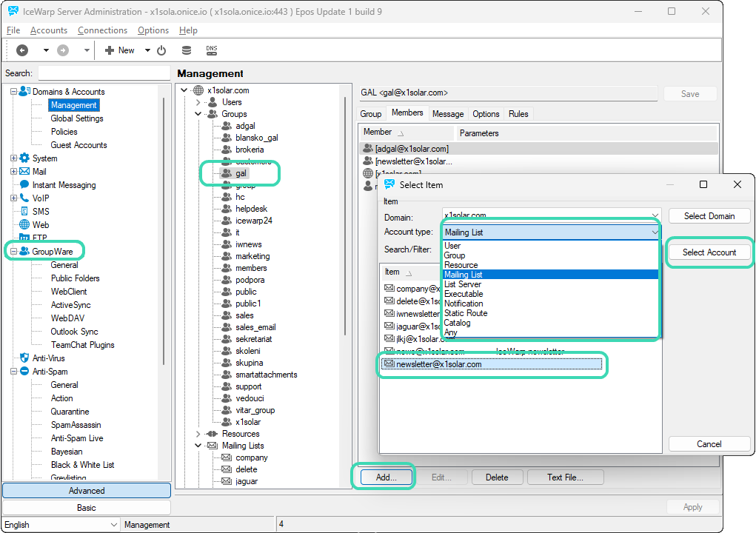The height and width of the screenshot is (533, 756).
Task: Click the Search input field
Action: tap(104, 73)
